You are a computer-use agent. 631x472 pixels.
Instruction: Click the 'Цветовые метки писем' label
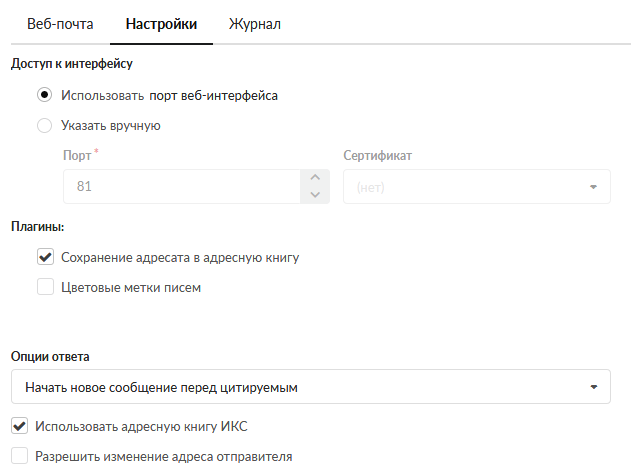pos(131,287)
